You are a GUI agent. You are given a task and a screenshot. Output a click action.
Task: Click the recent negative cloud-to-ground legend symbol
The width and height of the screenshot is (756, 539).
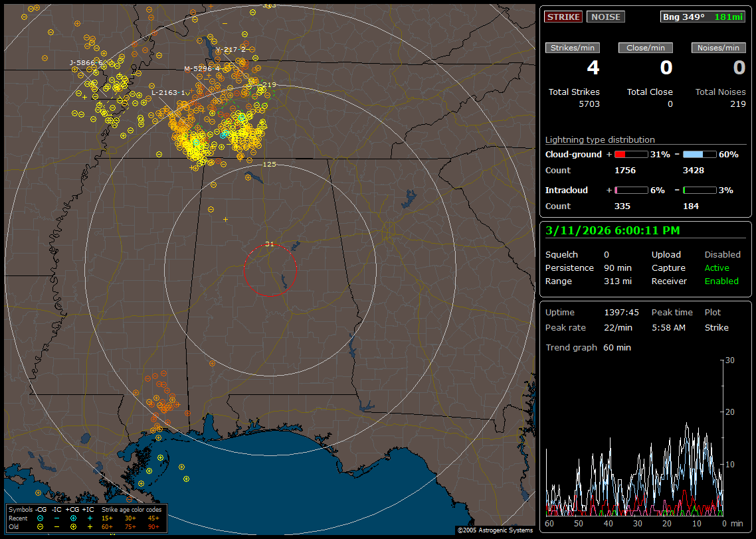[41, 518]
